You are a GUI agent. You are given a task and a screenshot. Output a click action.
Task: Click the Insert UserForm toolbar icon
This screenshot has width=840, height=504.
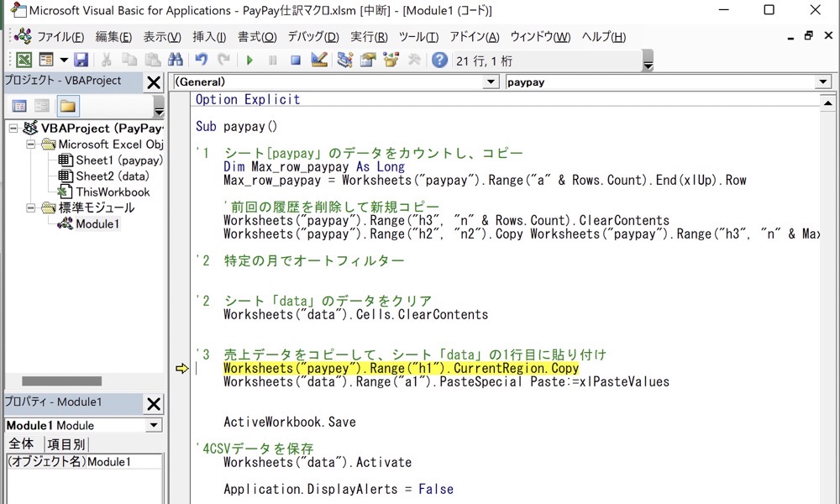tap(46, 60)
